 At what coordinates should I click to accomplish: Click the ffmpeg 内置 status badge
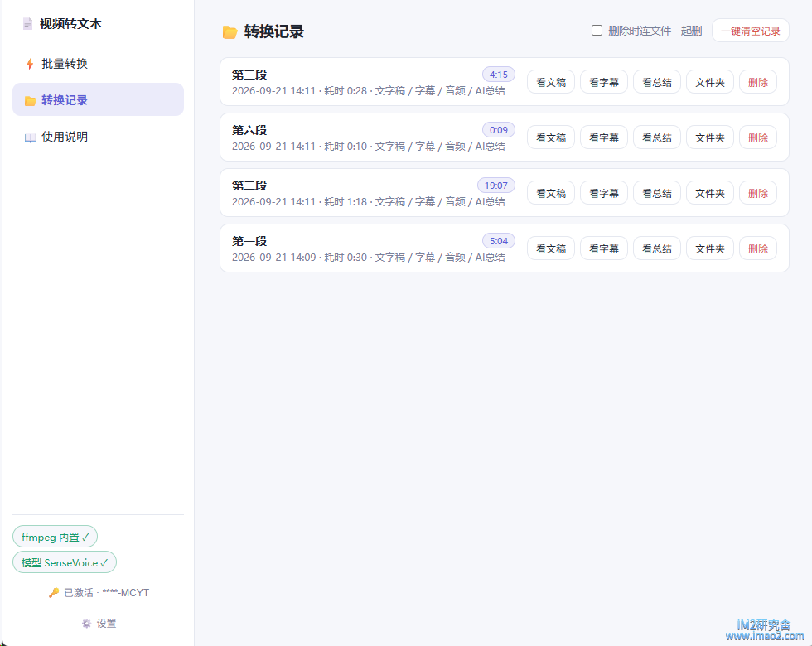click(55, 537)
